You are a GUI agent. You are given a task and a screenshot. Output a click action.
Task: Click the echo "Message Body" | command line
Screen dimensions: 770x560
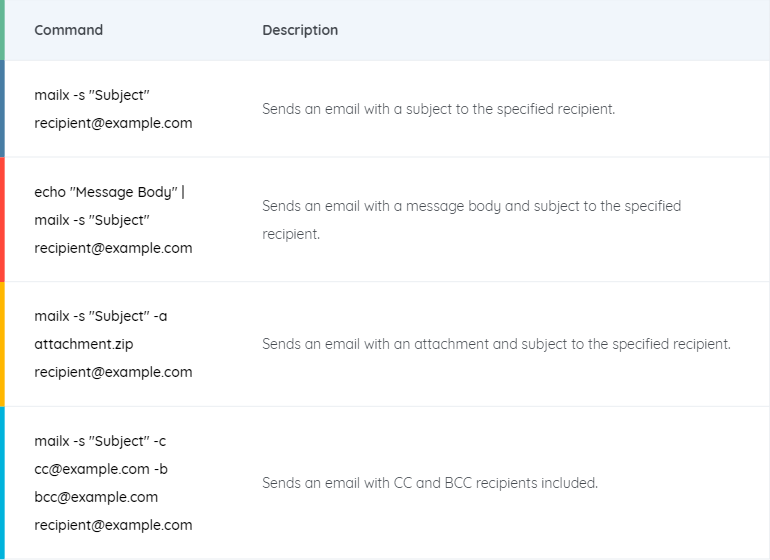pyautogui.click(x=110, y=192)
